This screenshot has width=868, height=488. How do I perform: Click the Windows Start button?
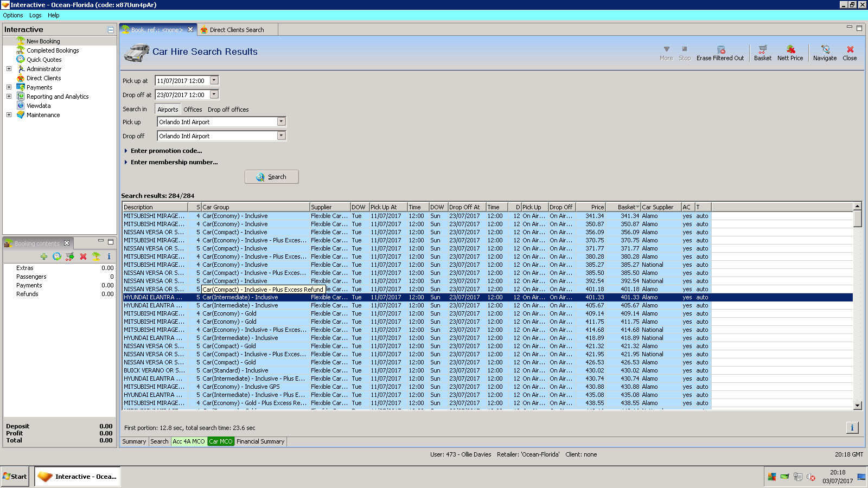click(15, 477)
